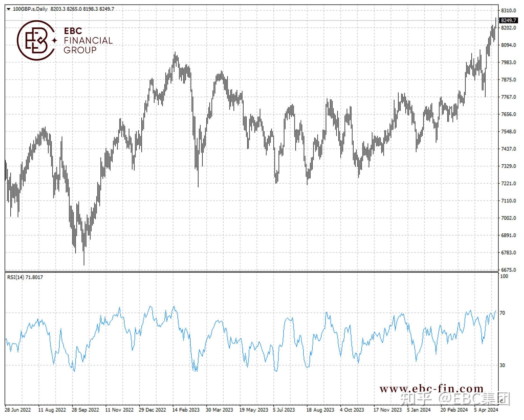Click the EBC circular logo emblem
524x420 pixels.
(36, 40)
